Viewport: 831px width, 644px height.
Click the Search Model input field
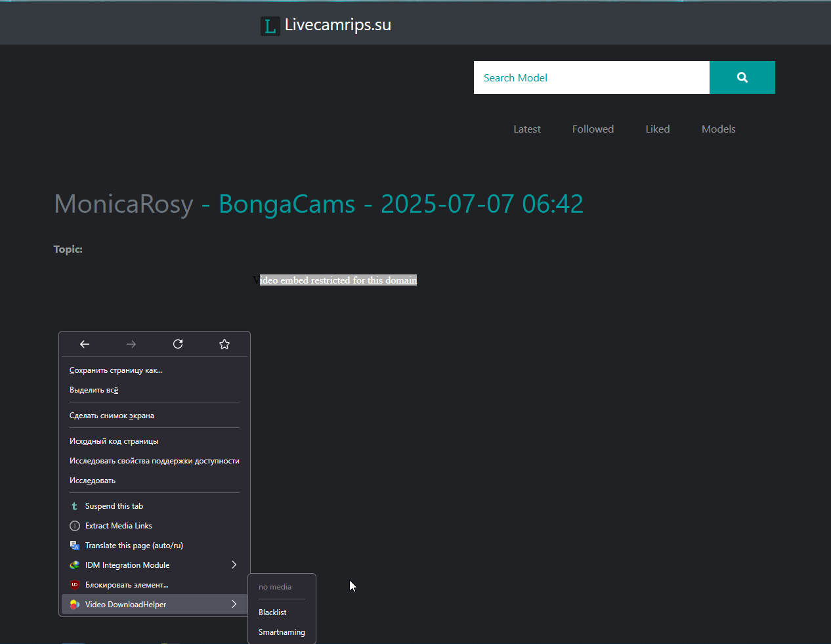(x=591, y=77)
